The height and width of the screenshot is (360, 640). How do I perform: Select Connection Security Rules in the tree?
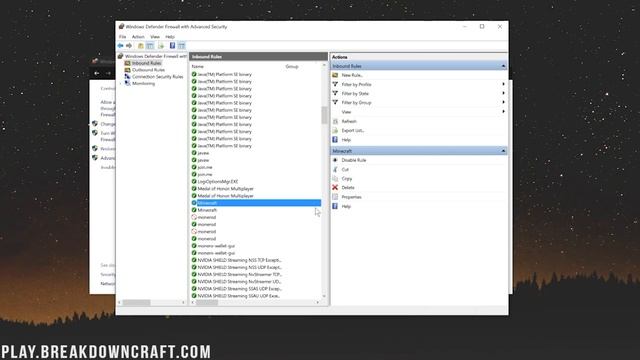[x=154, y=77]
